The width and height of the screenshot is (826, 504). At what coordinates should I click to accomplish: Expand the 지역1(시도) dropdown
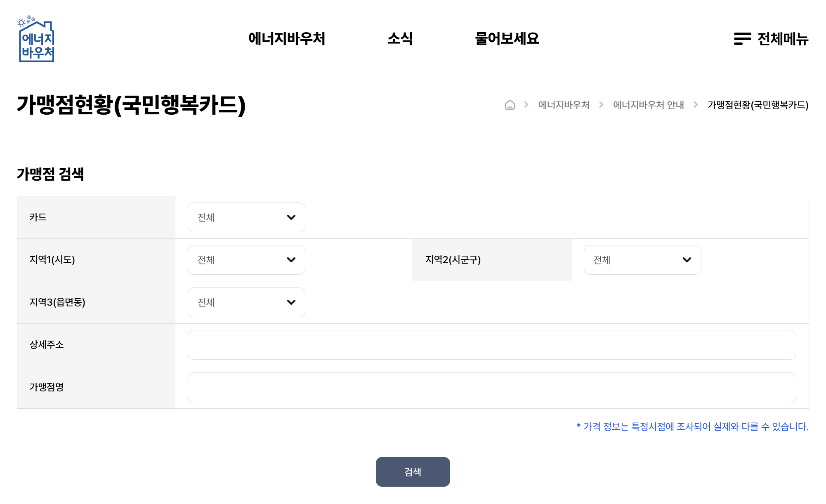click(x=246, y=260)
